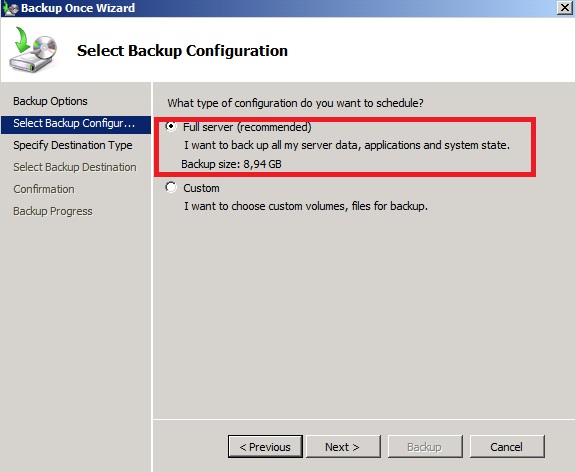576x472 pixels.
Task: Click the backup drive wizard icon
Action: 33,50
